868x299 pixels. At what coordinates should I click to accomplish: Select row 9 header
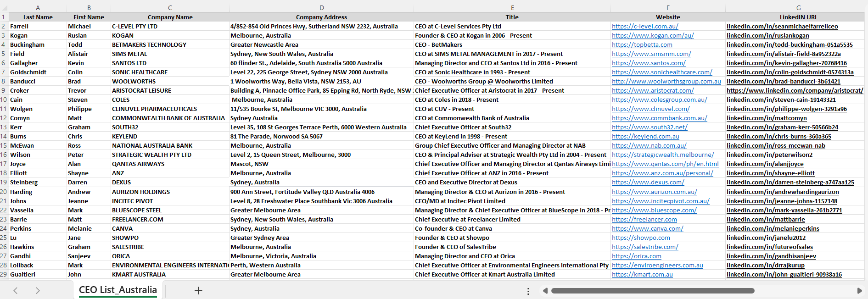(4, 90)
